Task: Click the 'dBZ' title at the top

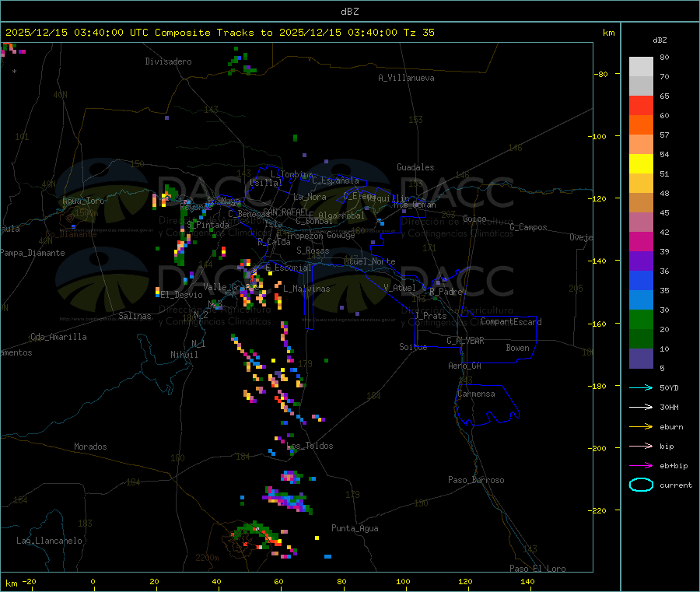Action: coord(349,12)
